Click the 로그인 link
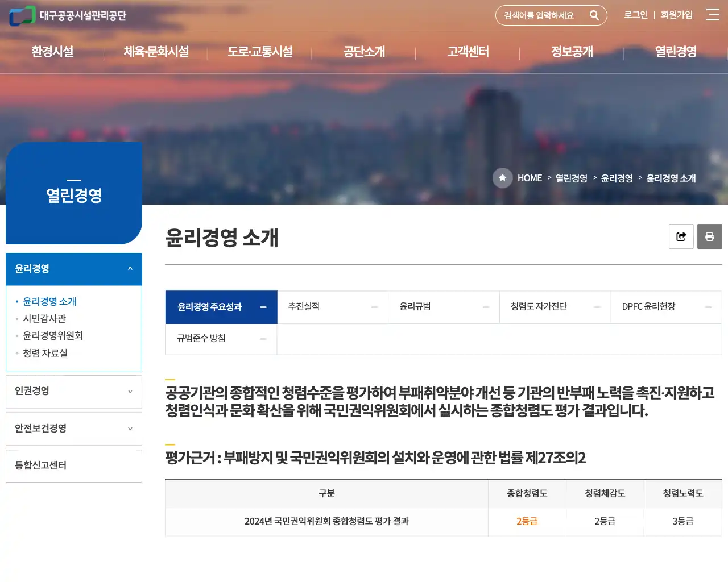Image resolution: width=728 pixels, height=582 pixels. pyautogui.click(x=635, y=15)
